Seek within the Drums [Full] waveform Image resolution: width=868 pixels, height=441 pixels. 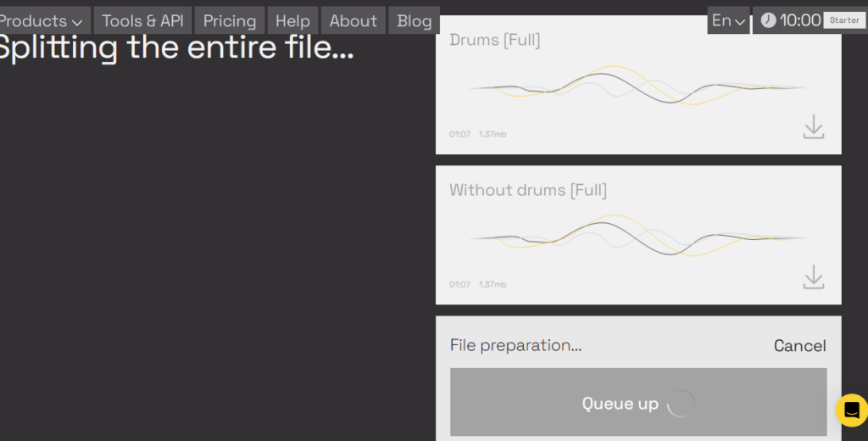click(637, 87)
